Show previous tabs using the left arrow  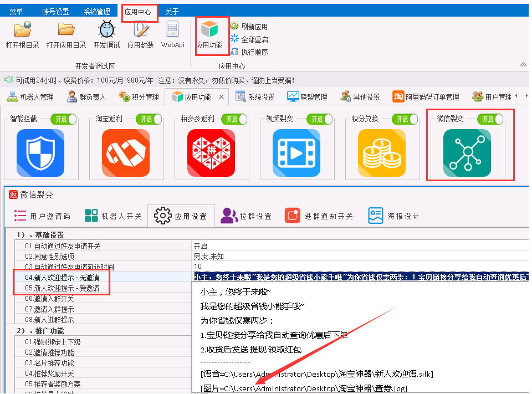coord(516,96)
